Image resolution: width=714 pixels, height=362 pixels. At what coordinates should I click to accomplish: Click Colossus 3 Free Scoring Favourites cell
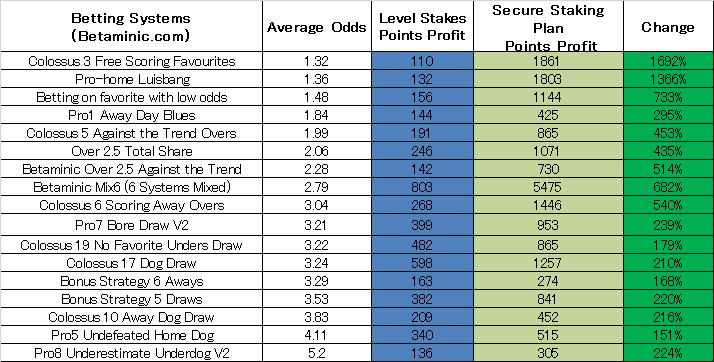pos(131,61)
